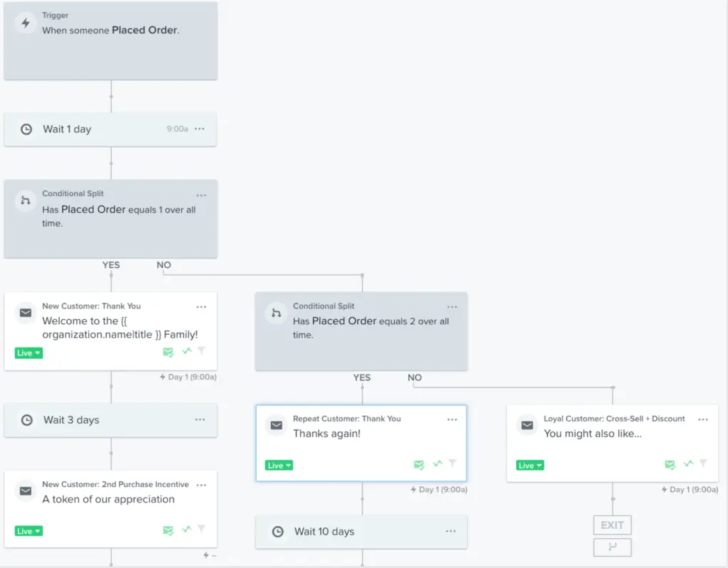Image resolution: width=728 pixels, height=568 pixels.
Task: Open options menu on Placed Order equals 2 split
Action: point(452,307)
